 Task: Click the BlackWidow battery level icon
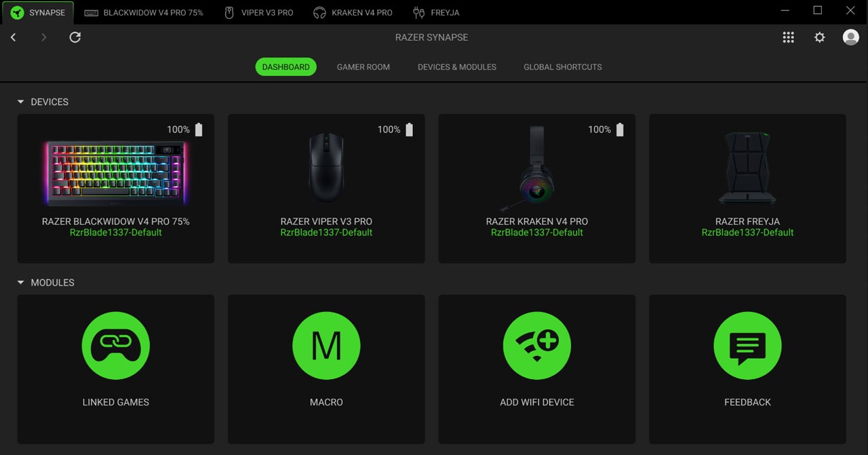point(199,130)
